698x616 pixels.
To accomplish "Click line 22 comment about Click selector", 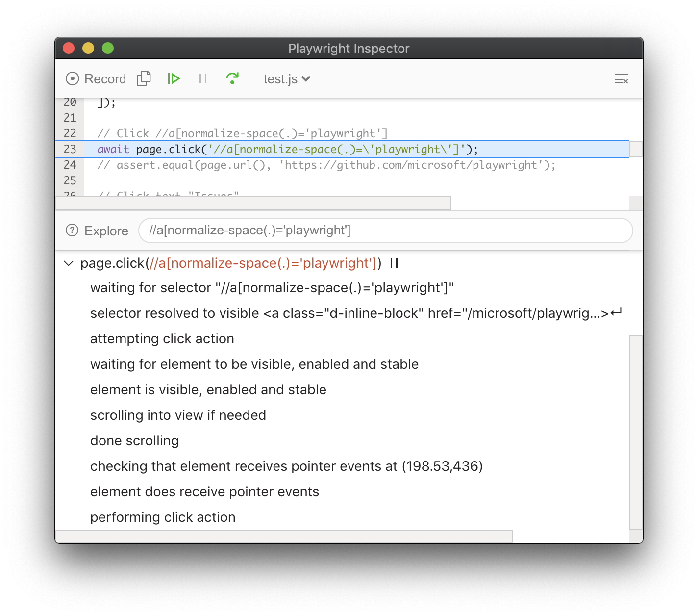I will 242,133.
